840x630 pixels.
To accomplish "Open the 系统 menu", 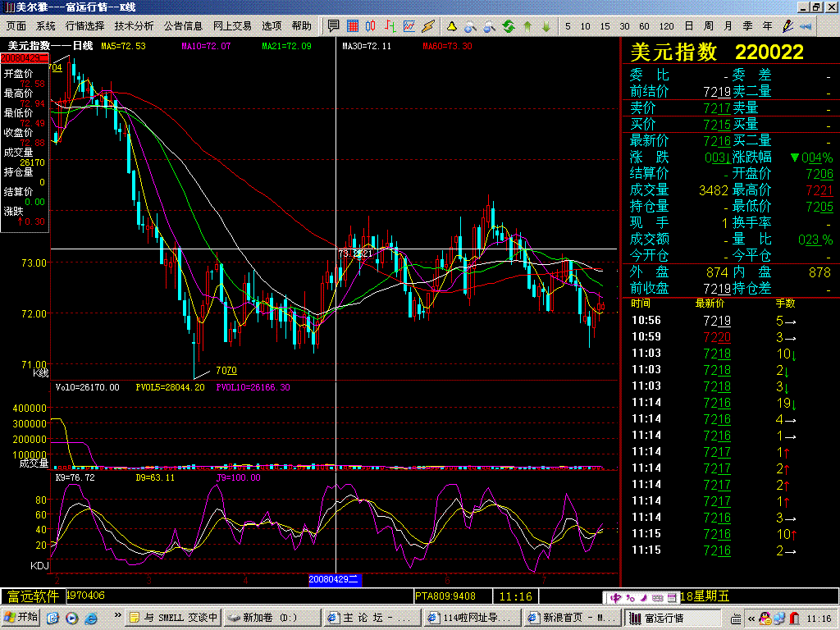I will (46, 25).
